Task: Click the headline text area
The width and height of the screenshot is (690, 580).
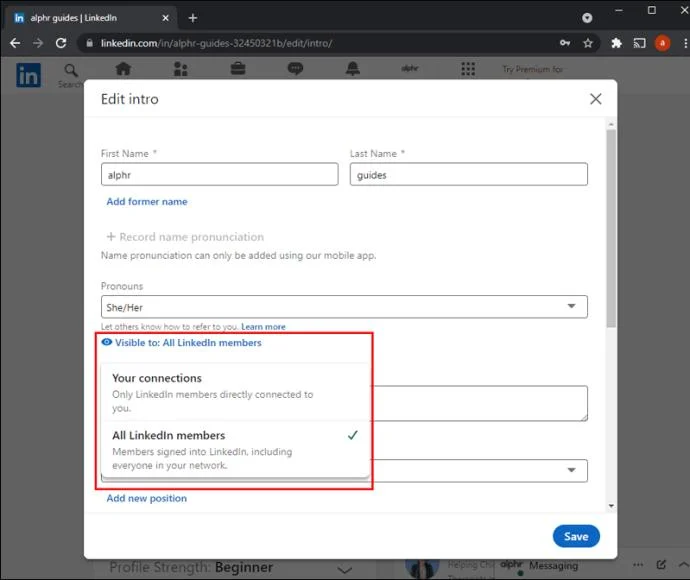Action: point(479,403)
